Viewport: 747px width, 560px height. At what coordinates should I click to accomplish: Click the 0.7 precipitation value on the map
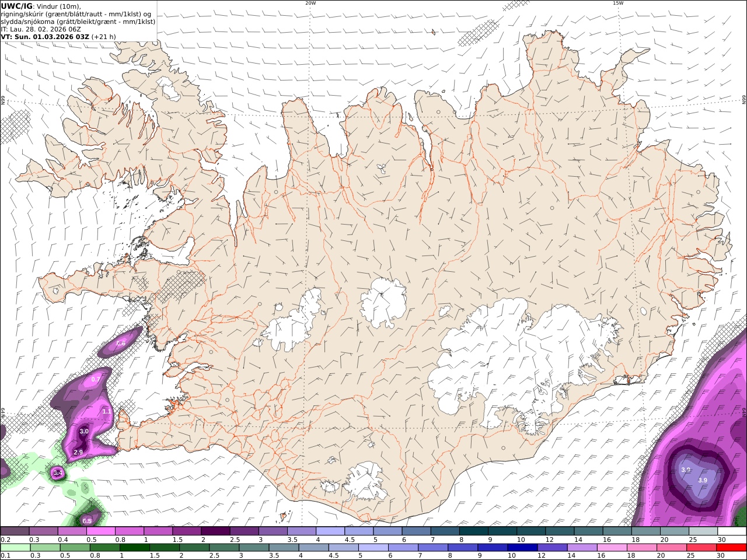96,379
